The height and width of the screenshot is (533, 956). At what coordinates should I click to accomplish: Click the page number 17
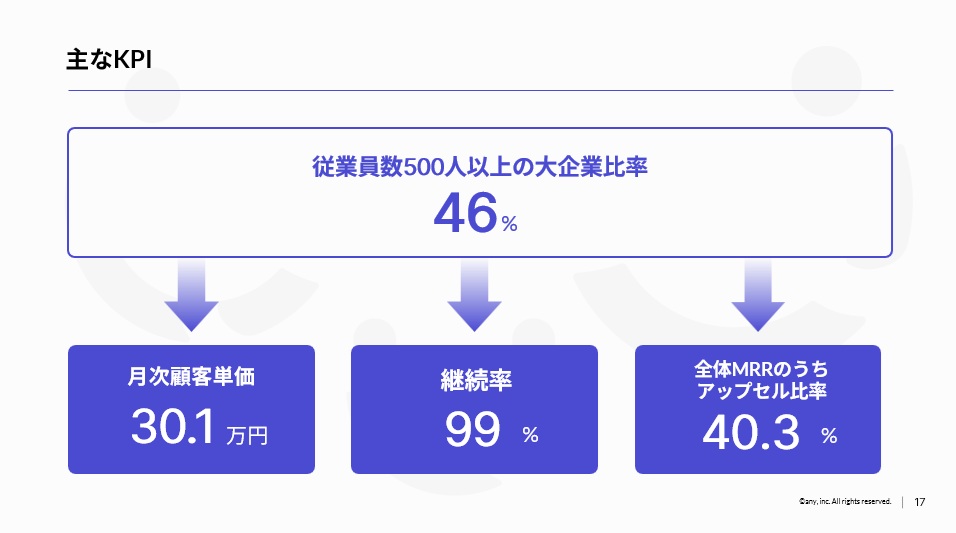[x=920, y=502]
